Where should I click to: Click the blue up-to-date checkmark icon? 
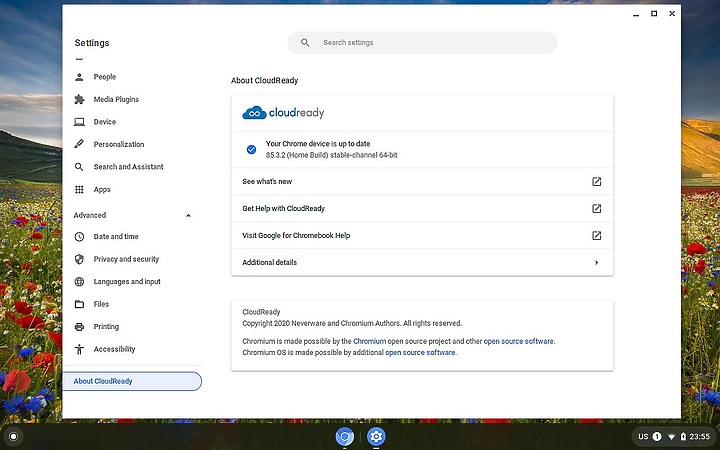click(x=251, y=149)
